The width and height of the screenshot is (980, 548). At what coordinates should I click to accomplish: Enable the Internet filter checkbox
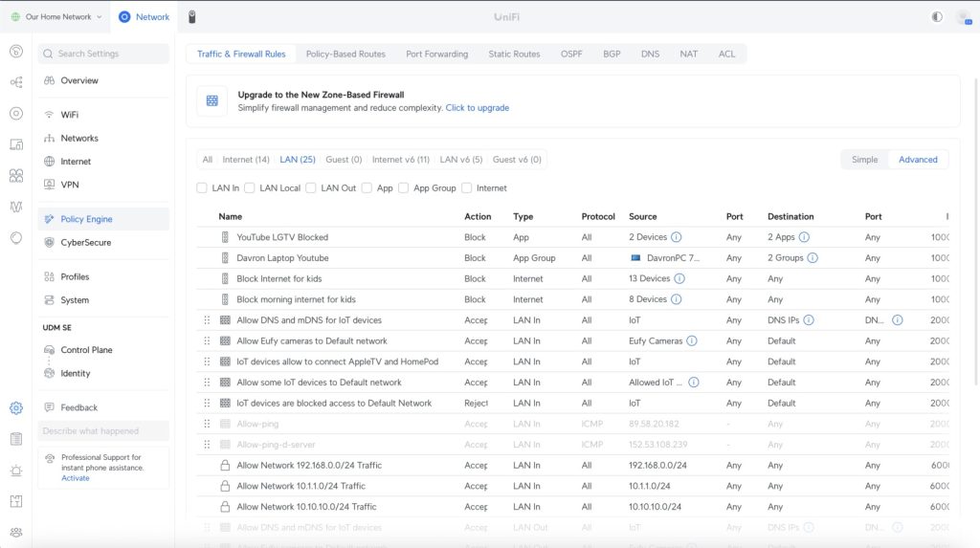pyautogui.click(x=466, y=188)
